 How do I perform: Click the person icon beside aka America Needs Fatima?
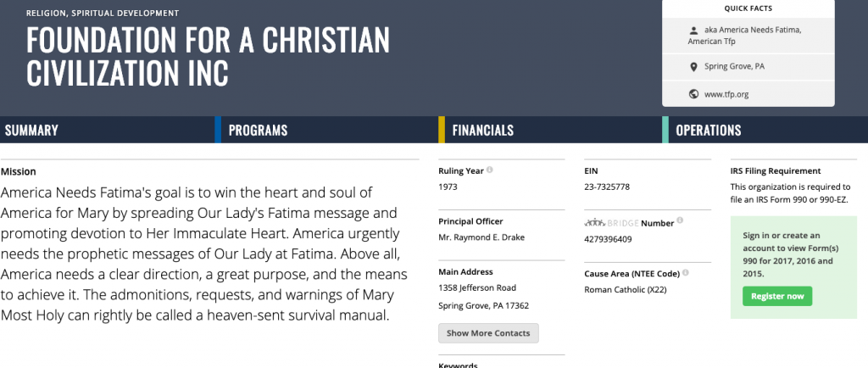pos(693,31)
